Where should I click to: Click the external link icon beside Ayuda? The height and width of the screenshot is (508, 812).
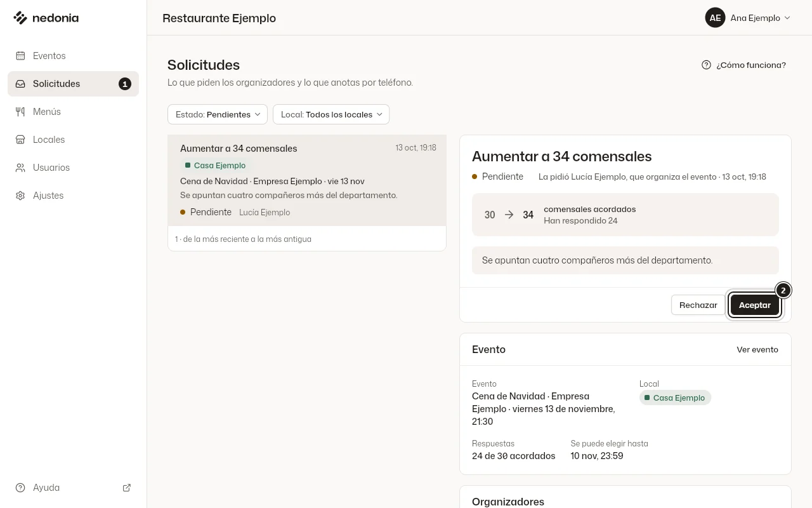click(x=127, y=488)
